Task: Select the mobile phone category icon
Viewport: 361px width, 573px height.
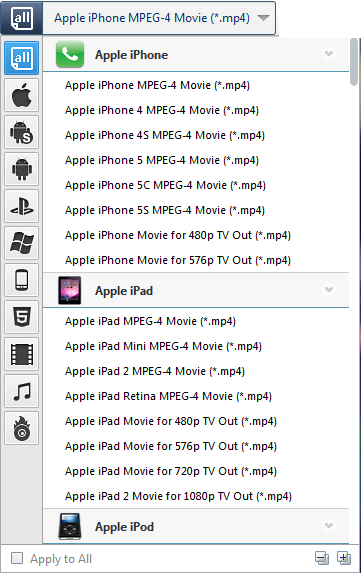Action: click(x=22, y=280)
